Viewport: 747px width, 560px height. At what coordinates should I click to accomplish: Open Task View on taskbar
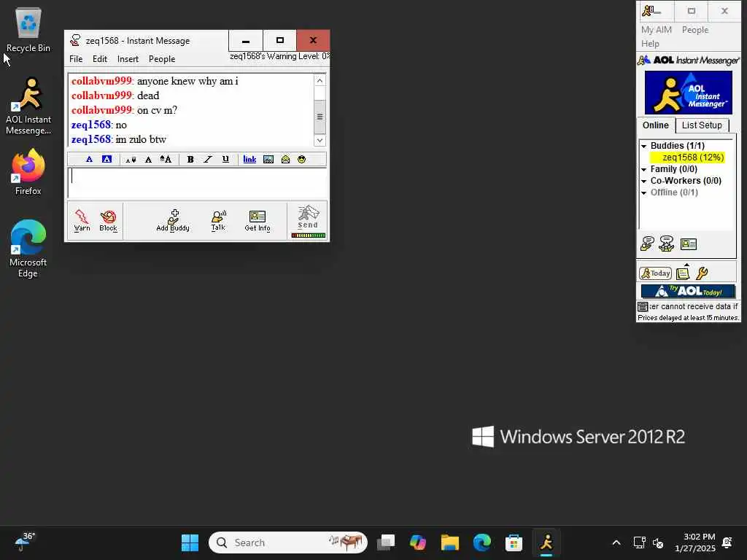[x=385, y=542]
